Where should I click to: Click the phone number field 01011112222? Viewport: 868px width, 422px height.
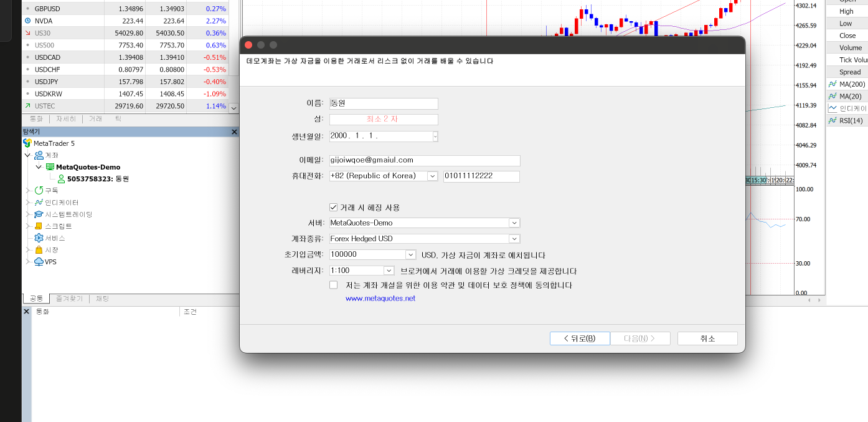pos(481,176)
